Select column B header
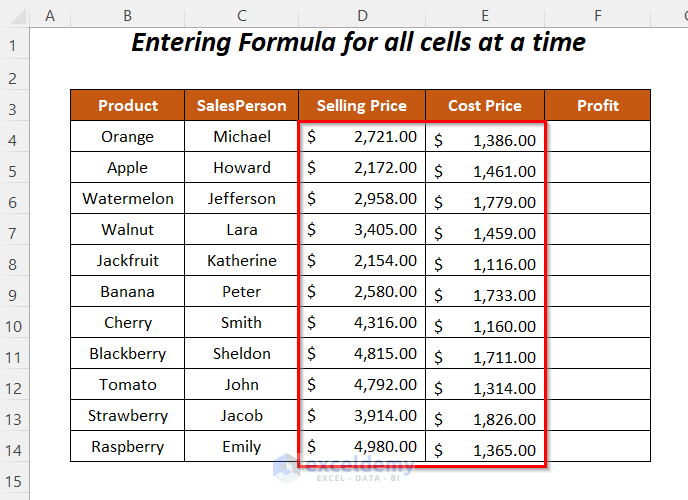The height and width of the screenshot is (500, 688). [127, 15]
